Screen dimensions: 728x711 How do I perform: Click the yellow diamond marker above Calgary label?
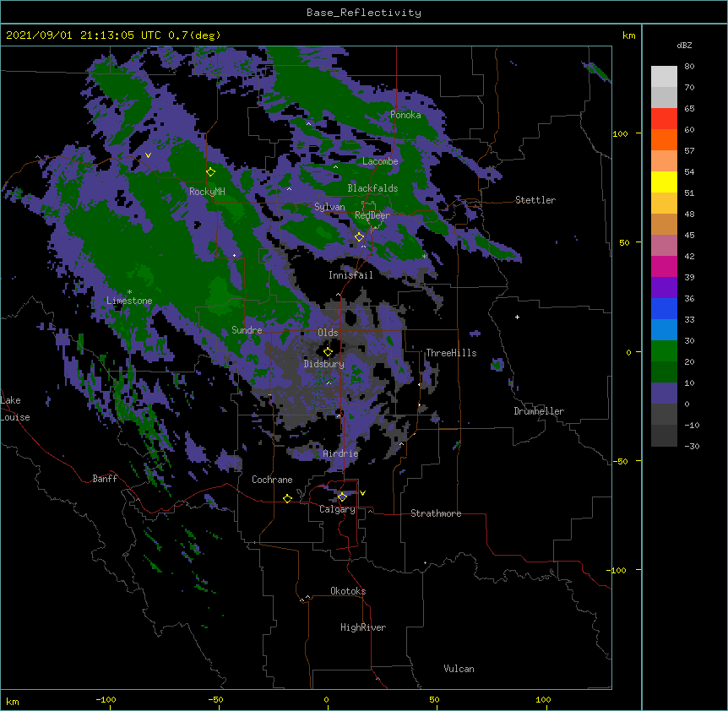[342, 497]
